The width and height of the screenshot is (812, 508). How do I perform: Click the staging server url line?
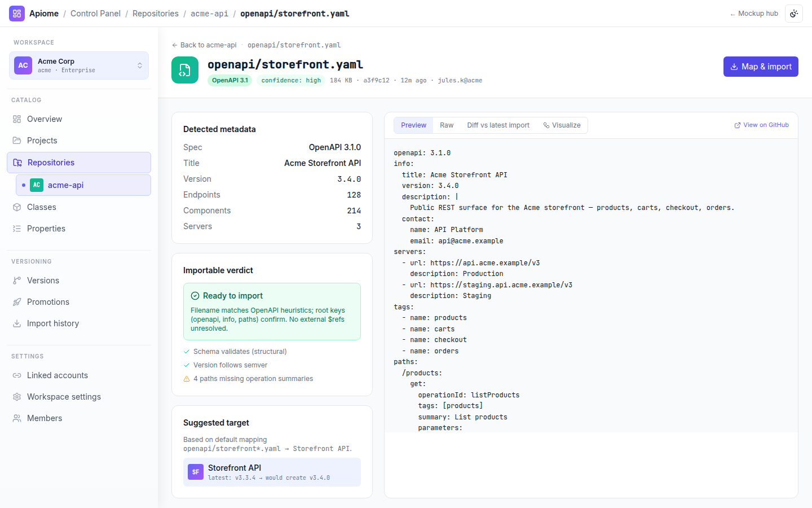point(487,285)
